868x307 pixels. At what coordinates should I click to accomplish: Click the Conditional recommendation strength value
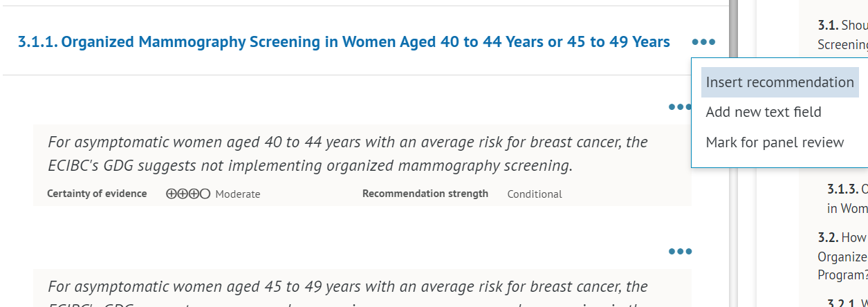tap(535, 194)
